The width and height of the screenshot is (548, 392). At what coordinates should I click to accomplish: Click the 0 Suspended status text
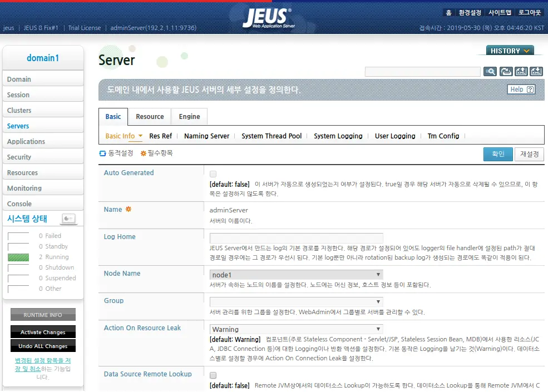(57, 278)
